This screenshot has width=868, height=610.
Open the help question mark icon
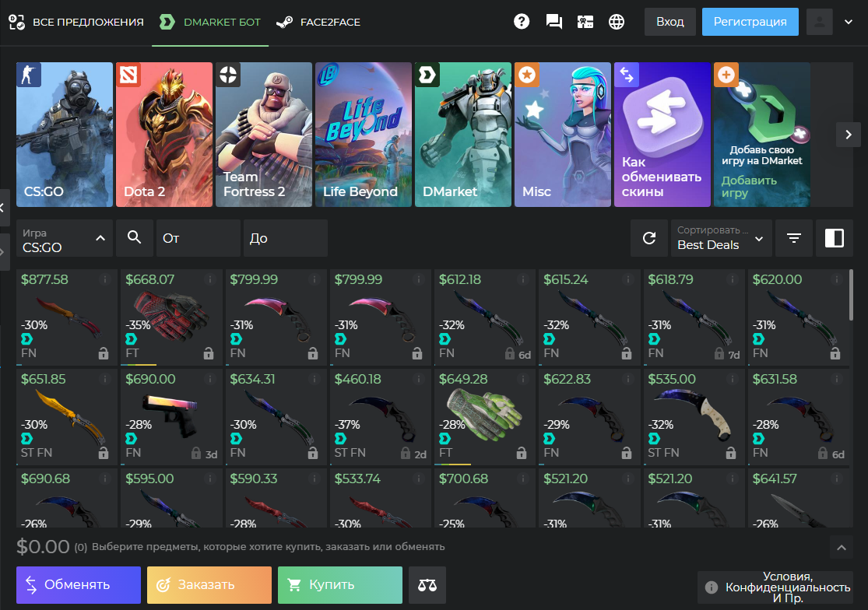click(522, 22)
